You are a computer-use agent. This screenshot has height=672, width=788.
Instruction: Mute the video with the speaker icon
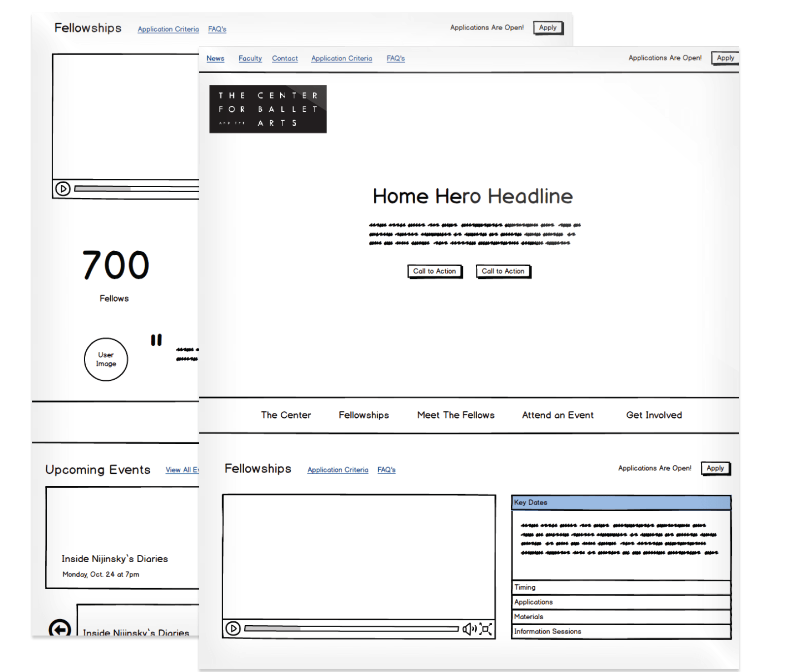(x=469, y=629)
